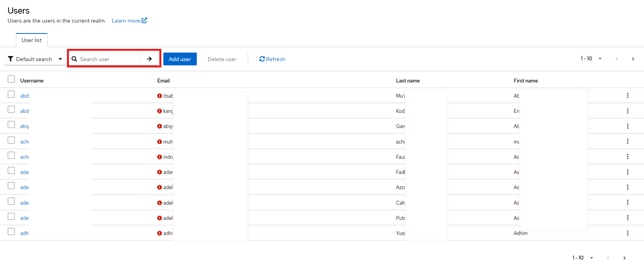This screenshot has height=265, width=644.
Task: Open kebab menu for first user row
Action: click(x=627, y=96)
